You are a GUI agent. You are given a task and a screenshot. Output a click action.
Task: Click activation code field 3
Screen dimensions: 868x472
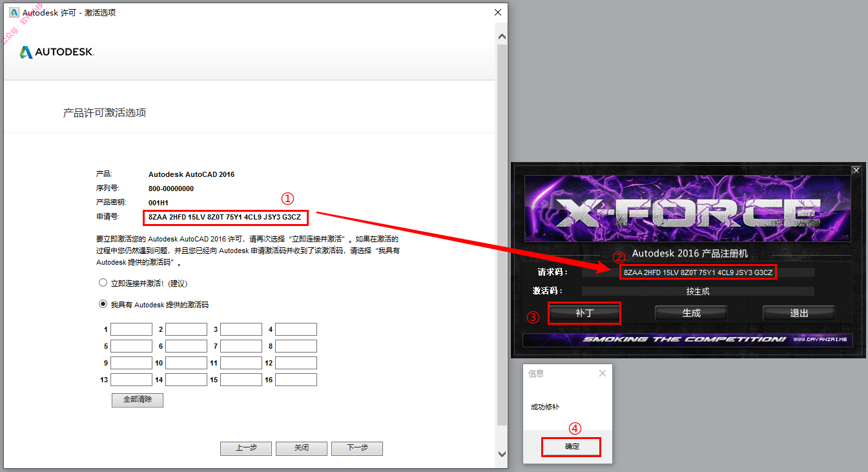click(x=241, y=329)
